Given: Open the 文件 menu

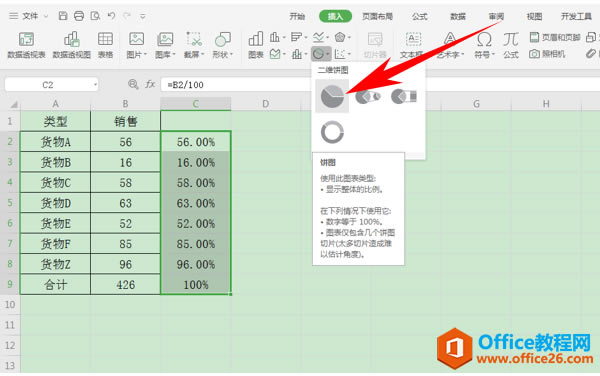Looking at the screenshot, I should pos(30,16).
